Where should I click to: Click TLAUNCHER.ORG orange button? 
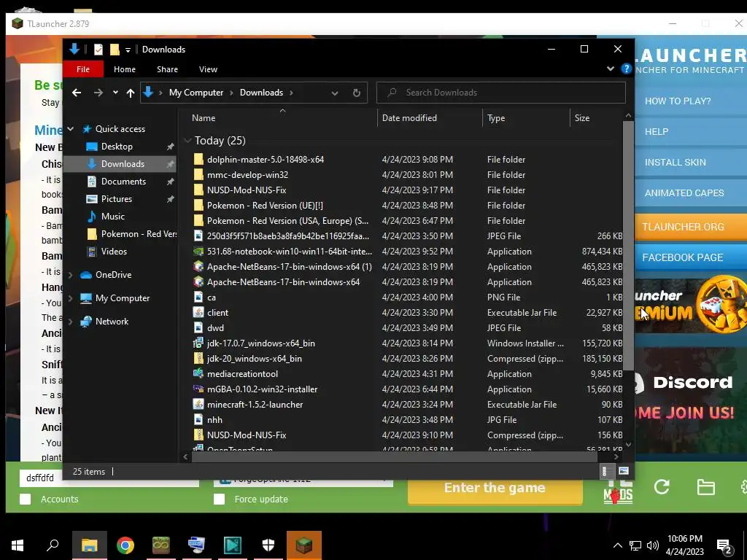tap(691, 227)
